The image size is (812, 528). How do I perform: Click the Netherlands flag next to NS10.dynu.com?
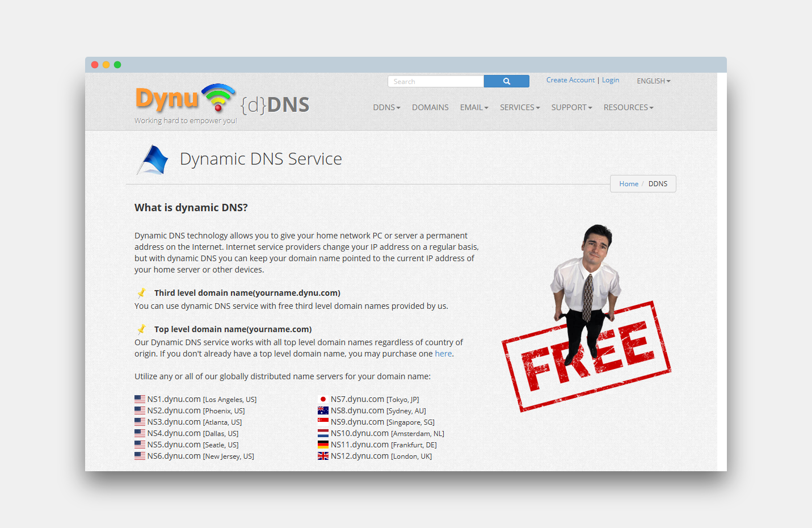323,433
